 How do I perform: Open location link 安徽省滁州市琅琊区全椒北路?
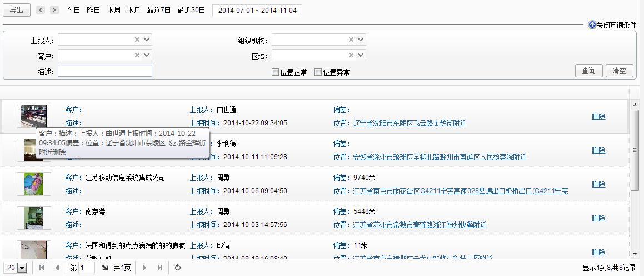(x=440, y=157)
